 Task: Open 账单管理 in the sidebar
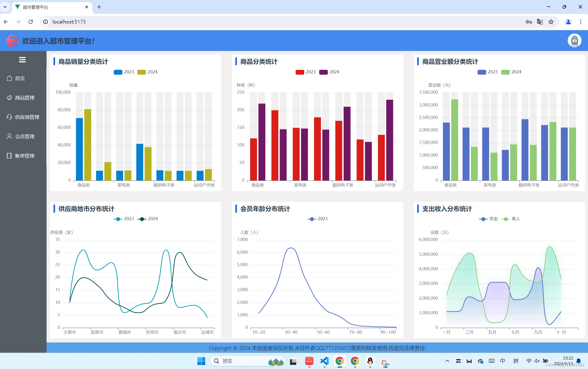click(23, 156)
